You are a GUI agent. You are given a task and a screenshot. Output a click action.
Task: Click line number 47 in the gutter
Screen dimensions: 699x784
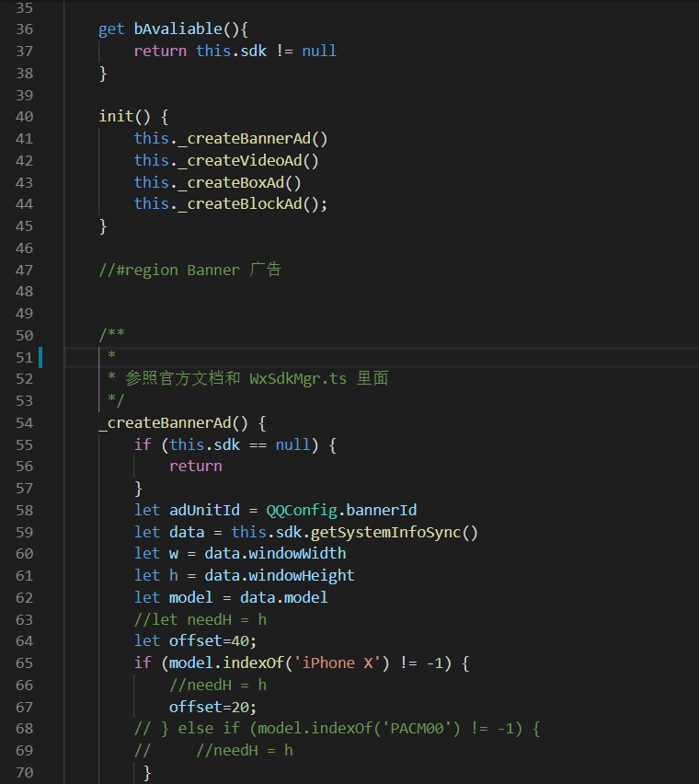[x=25, y=270]
